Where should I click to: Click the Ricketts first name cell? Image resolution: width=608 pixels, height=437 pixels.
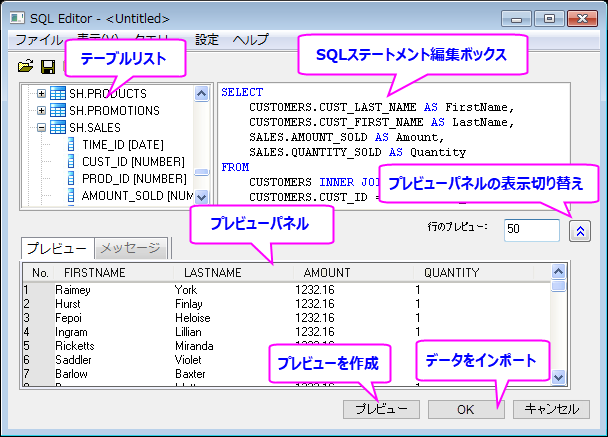point(75,346)
